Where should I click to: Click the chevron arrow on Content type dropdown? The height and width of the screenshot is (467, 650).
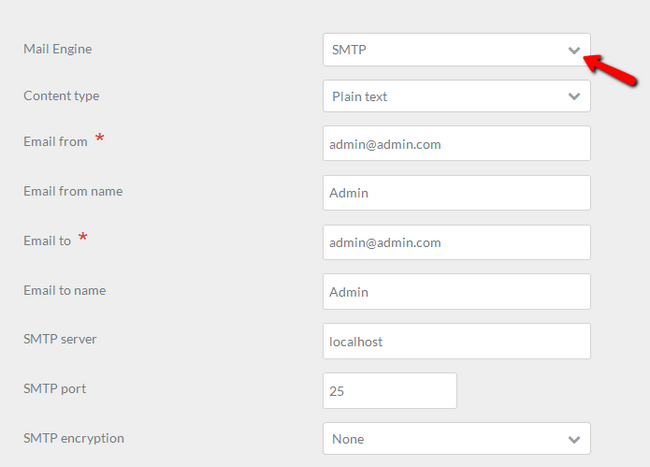574,97
